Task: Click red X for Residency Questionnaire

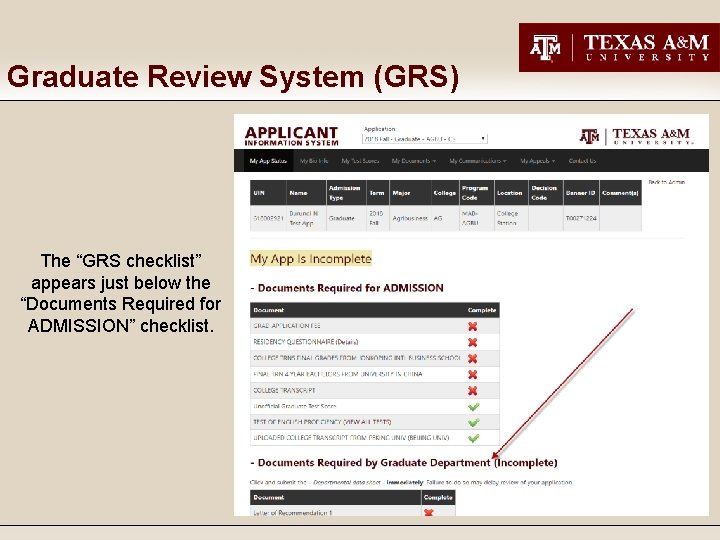Action: click(472, 343)
